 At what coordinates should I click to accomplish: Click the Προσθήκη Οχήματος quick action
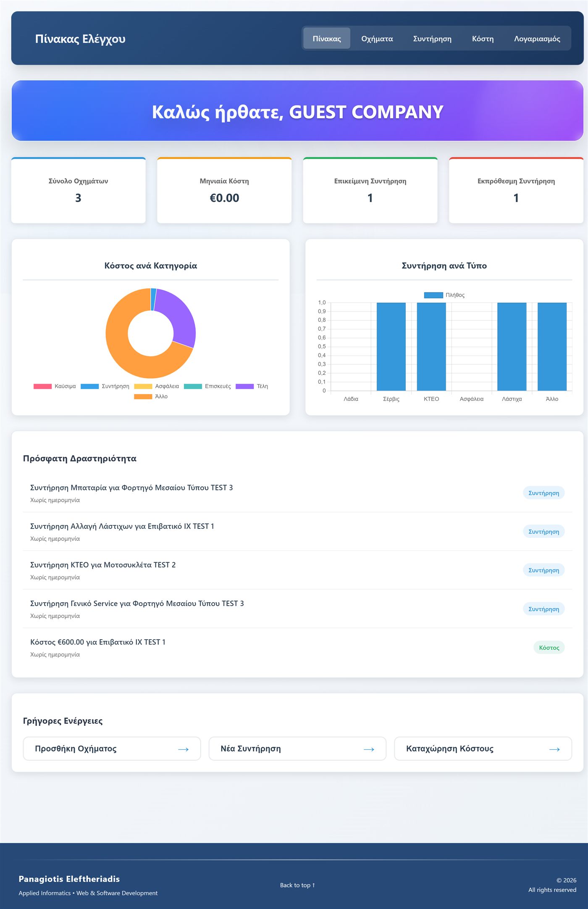click(112, 748)
